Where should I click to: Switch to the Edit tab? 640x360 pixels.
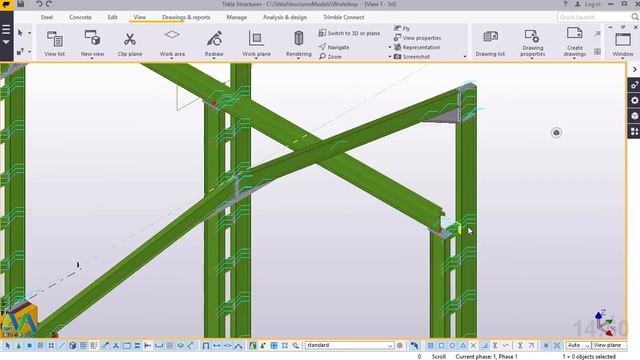pos(112,17)
